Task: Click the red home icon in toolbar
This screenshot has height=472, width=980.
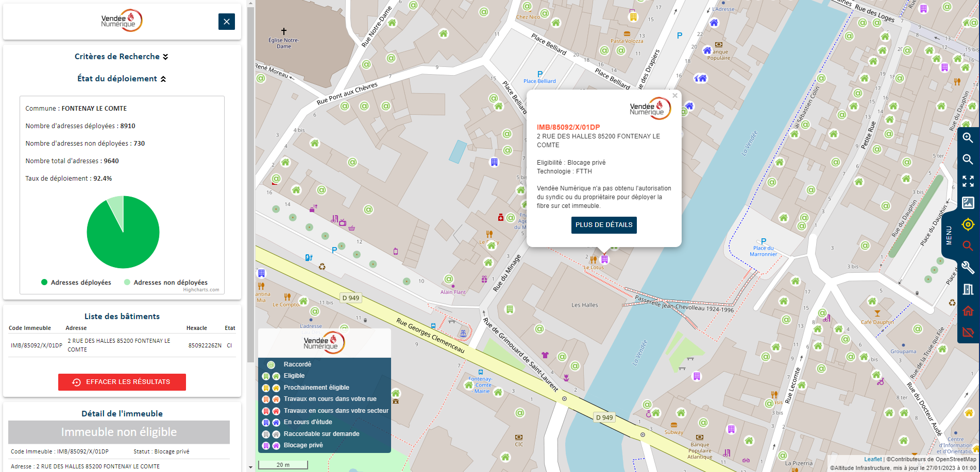Action: coord(968,311)
